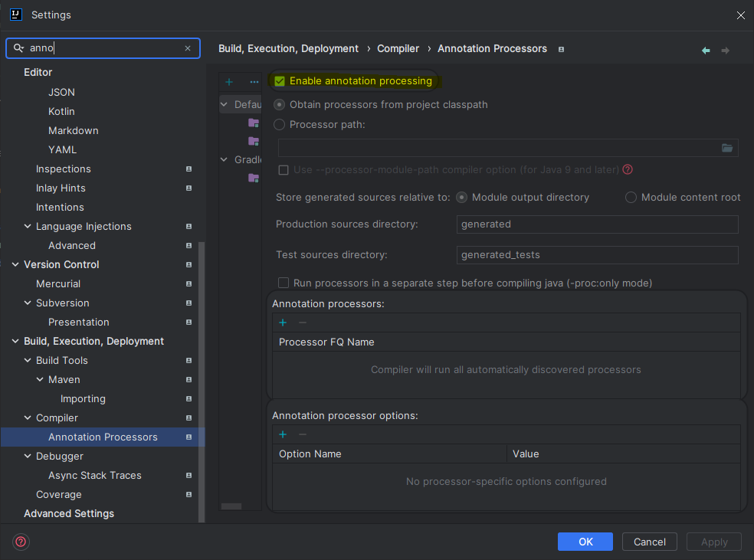Click Compiler in the breadcrumb
Screen dimensions: 754x560
pyautogui.click(x=398, y=48)
